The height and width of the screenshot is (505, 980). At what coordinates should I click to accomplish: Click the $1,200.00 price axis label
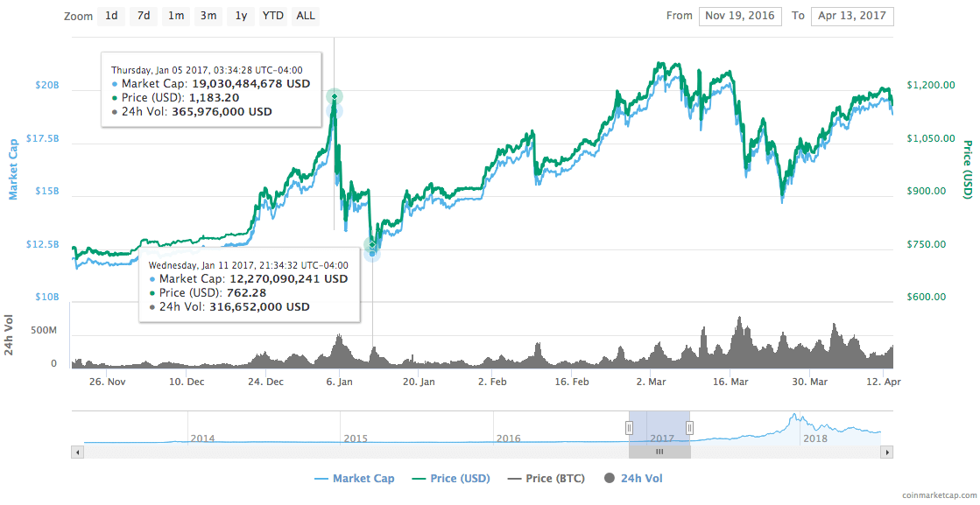pos(931,85)
